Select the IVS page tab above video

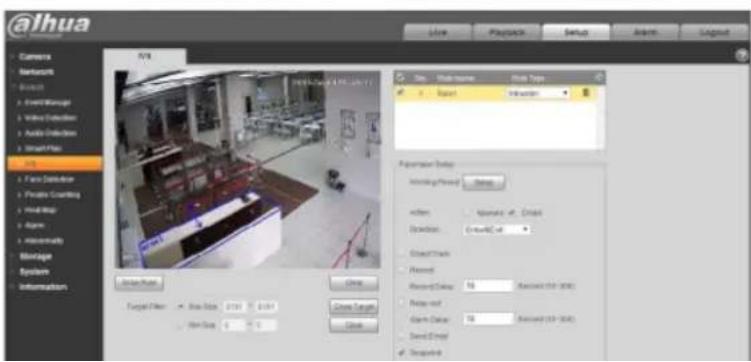[145, 56]
